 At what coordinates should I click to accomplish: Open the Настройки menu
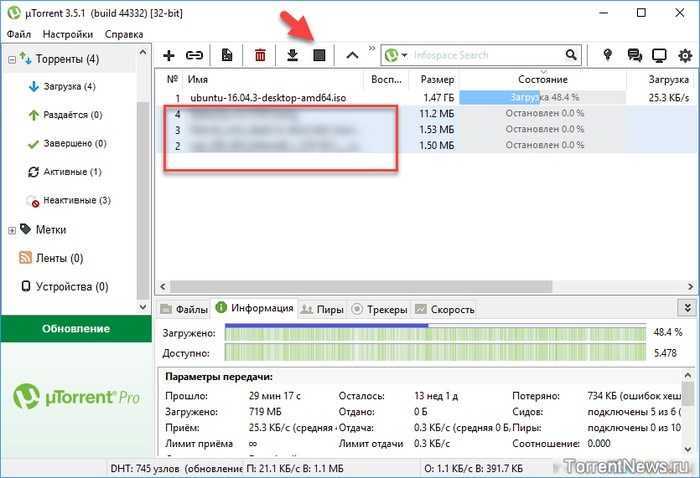[67, 34]
